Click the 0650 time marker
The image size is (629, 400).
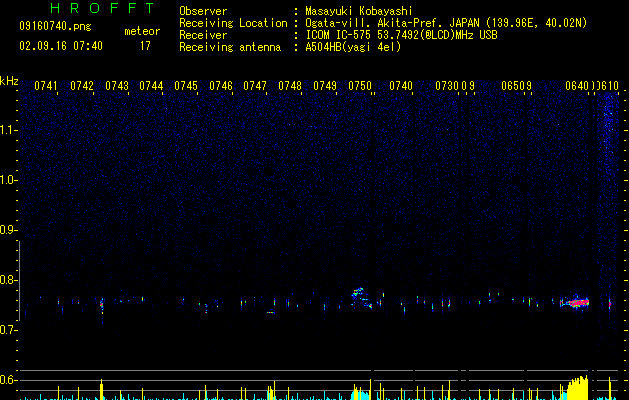click(513, 86)
